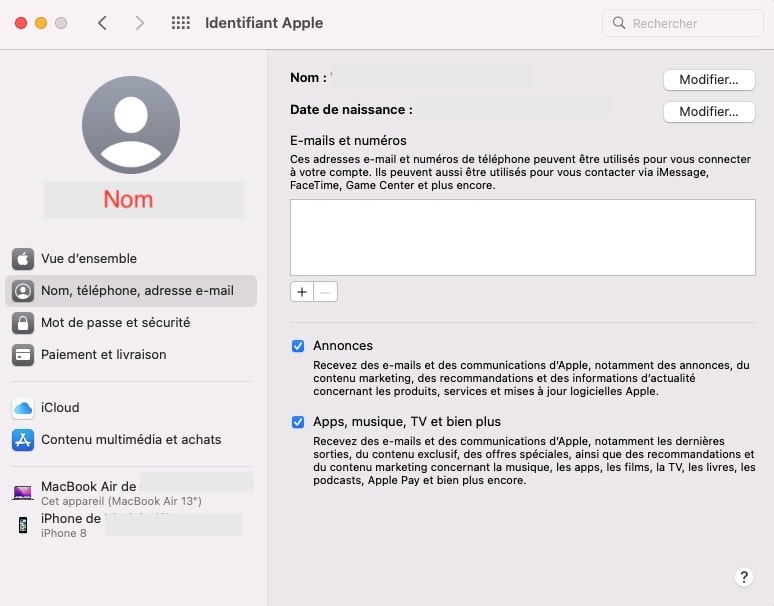Viewport: 774px width, 606px height.
Task: Click the iPhone 8 device icon
Action: click(x=23, y=525)
